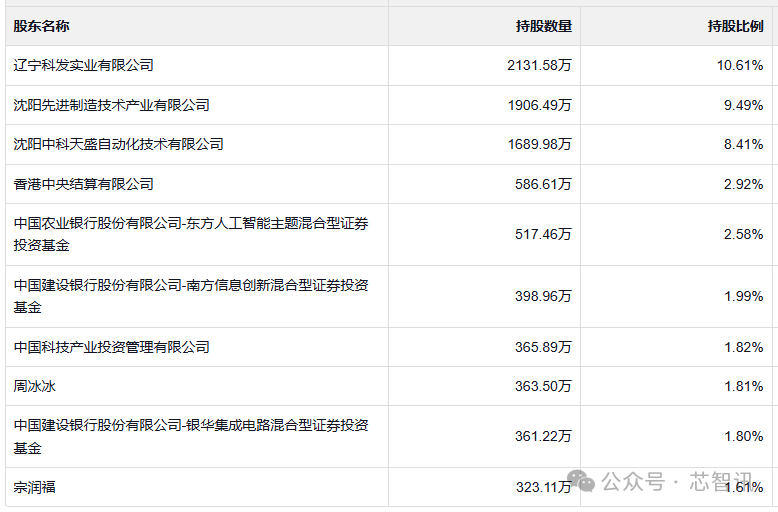This screenshot has width=778, height=512.
Task: Click the WeChat logo icon in watermark
Action: [581, 481]
